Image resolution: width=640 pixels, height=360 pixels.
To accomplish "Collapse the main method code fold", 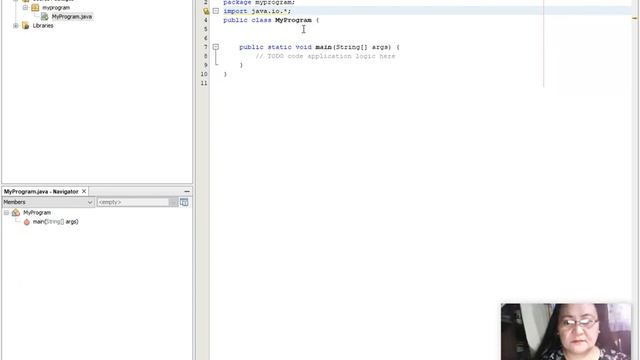I will 216,47.
